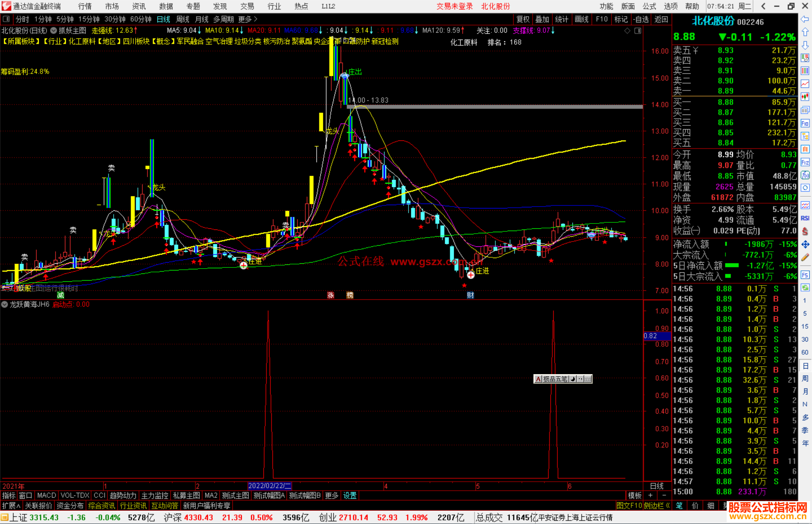Select the 60-minute period in right sidebar
Viewport: 812px width, 524px height.
804,352
